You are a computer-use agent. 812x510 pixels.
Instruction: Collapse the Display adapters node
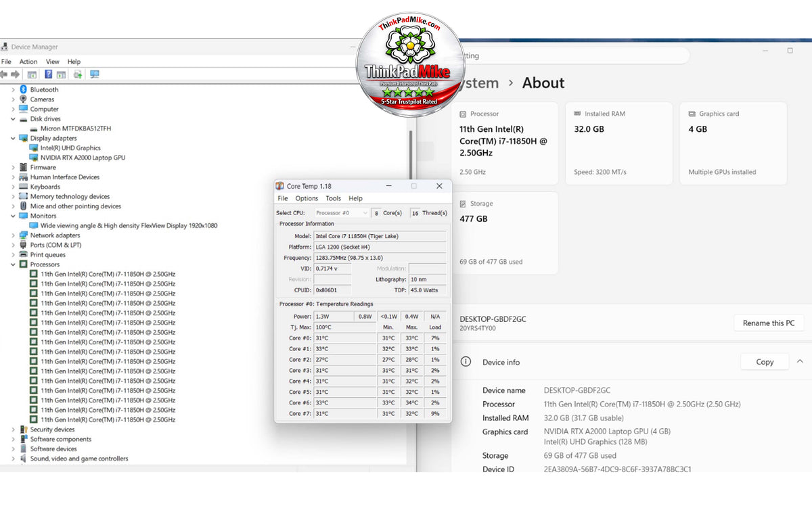13,138
